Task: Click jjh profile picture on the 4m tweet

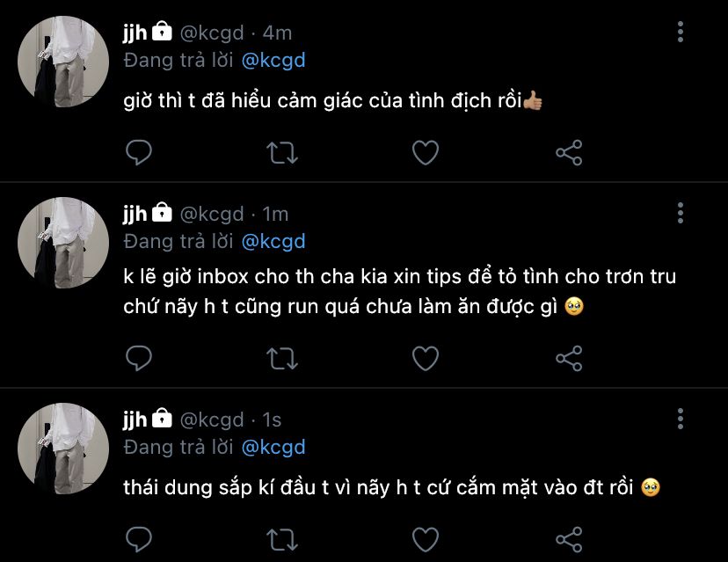Action: pyautogui.click(x=63, y=62)
